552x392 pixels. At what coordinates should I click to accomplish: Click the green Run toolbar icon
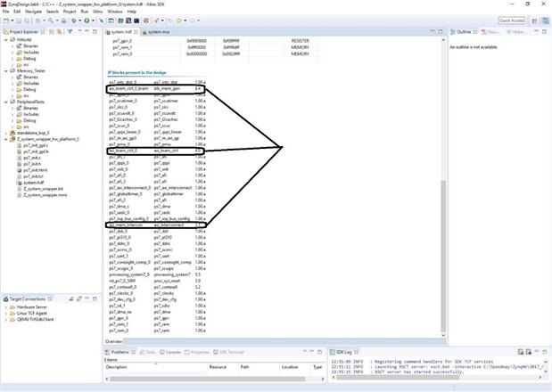(87, 20)
